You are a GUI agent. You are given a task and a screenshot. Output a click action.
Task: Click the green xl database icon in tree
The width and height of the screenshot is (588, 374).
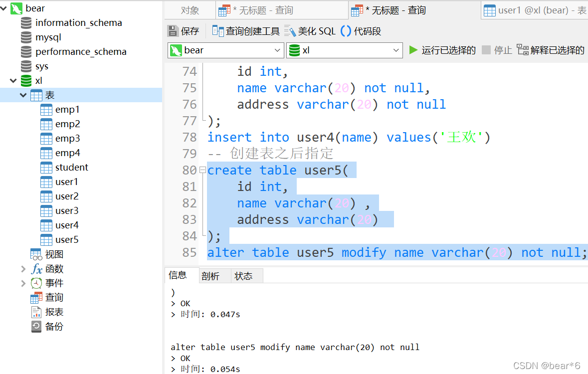coord(26,81)
